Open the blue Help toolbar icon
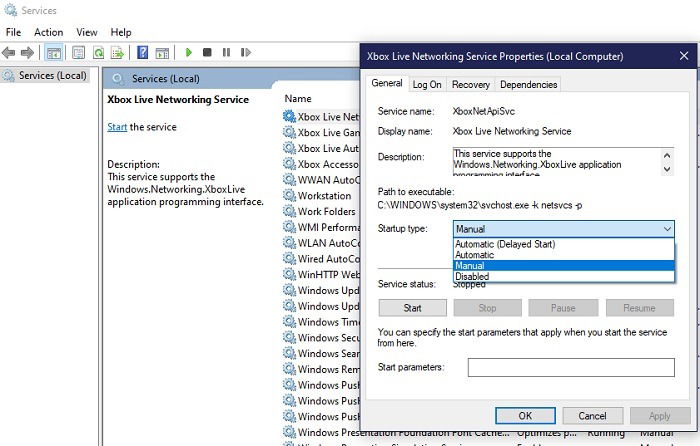This screenshot has height=446, width=700. pyautogui.click(x=142, y=53)
